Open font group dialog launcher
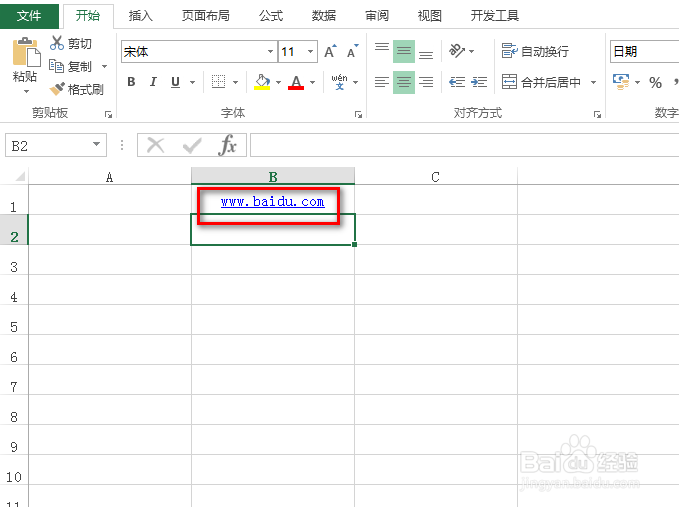The image size is (679, 507). 358,114
